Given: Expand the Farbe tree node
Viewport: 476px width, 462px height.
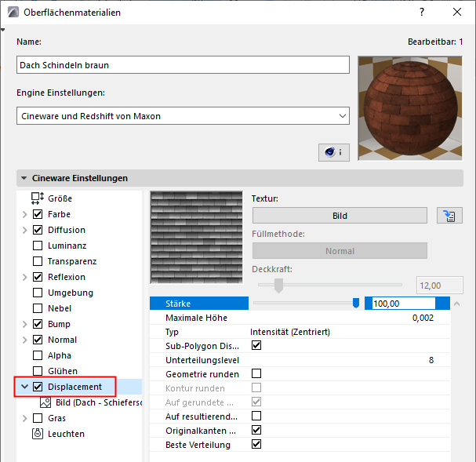Looking at the screenshot, I should (25, 214).
